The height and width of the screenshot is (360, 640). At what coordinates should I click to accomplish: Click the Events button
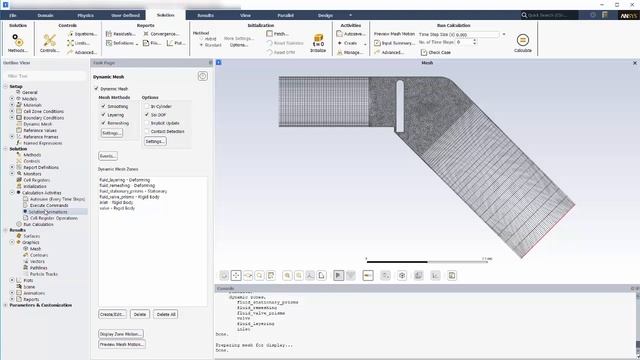point(108,156)
